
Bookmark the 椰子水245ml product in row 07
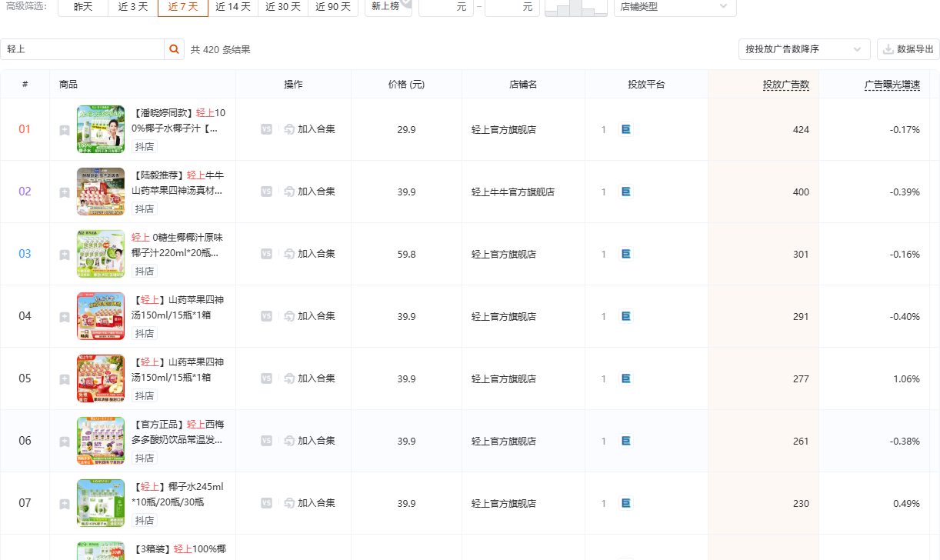pyautogui.click(x=65, y=504)
